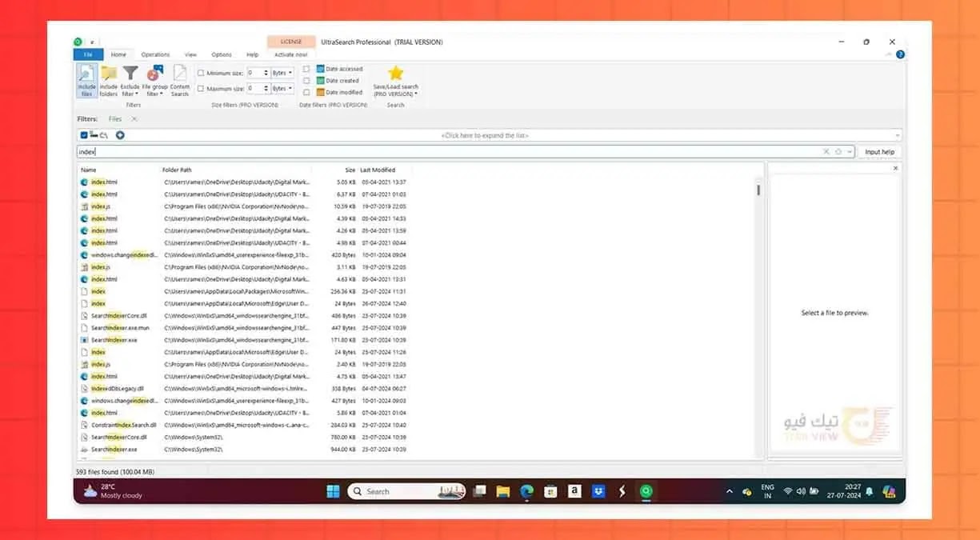980x540 pixels.
Task: Open the Amazon app on the taskbar
Action: tap(574, 491)
